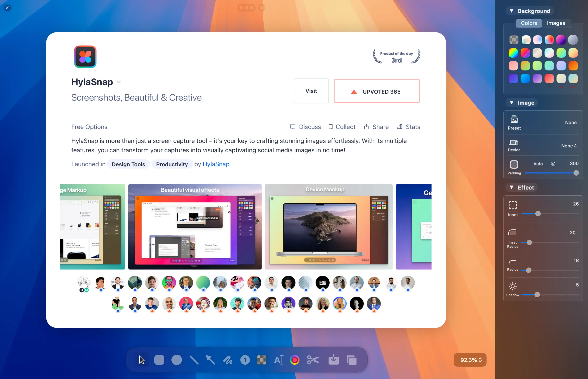Viewport: 588px width, 379px height.
Task: Select the arrow drawing tool
Action: (211, 360)
